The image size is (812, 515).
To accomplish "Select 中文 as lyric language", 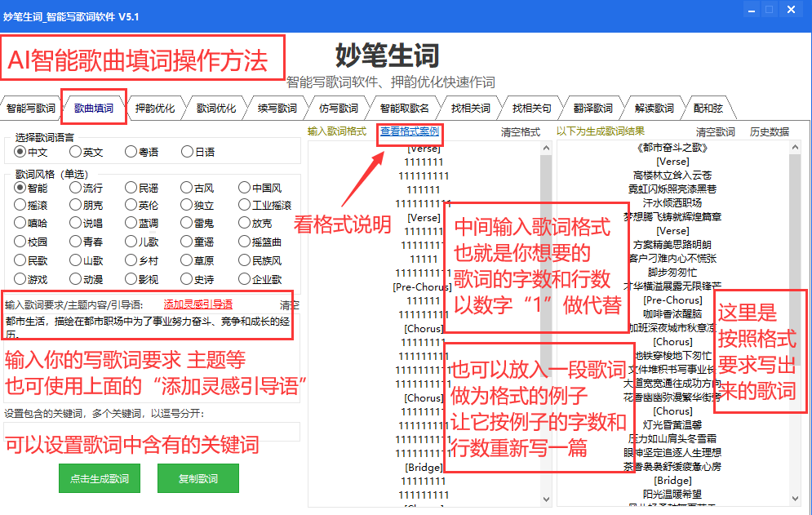I will coord(30,152).
